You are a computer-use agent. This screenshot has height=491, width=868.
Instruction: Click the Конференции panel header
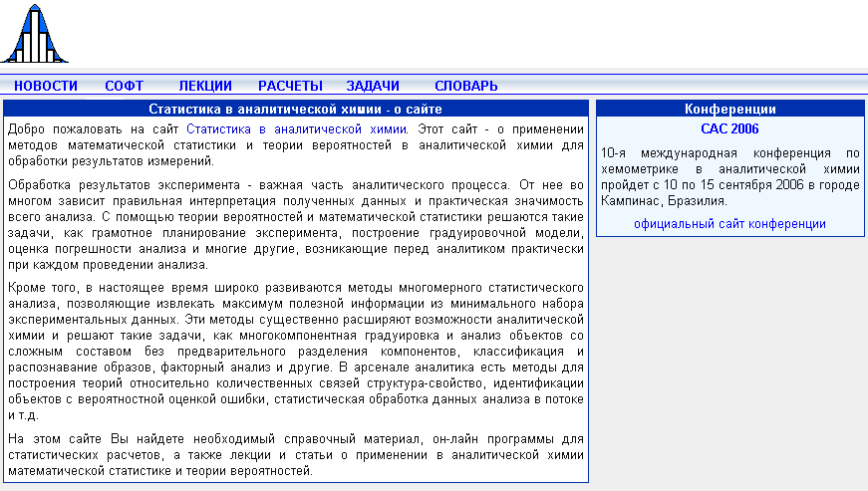[x=730, y=109]
